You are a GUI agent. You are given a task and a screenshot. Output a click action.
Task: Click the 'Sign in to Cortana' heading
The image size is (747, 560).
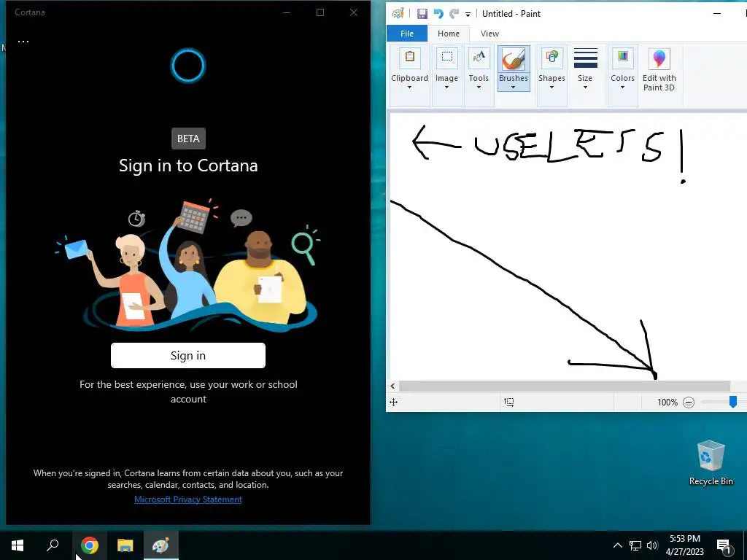point(188,166)
